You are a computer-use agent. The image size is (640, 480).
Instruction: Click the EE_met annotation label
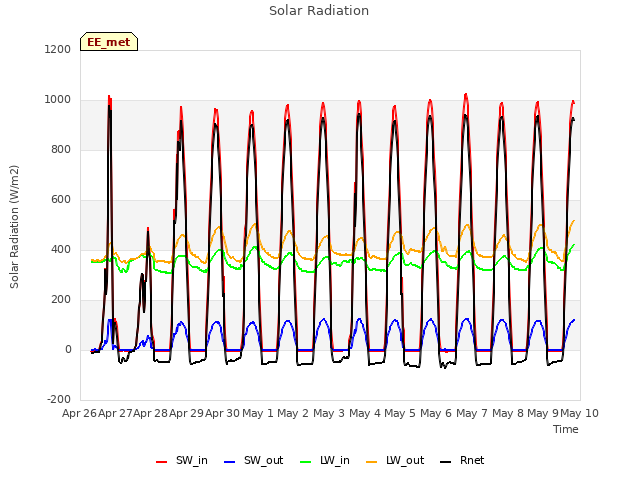tap(109, 42)
